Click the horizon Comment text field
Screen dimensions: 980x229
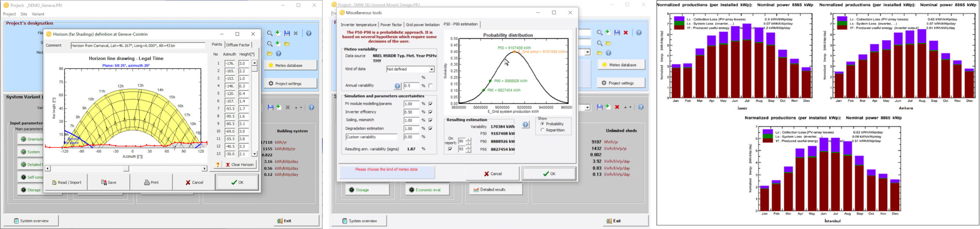[138, 45]
